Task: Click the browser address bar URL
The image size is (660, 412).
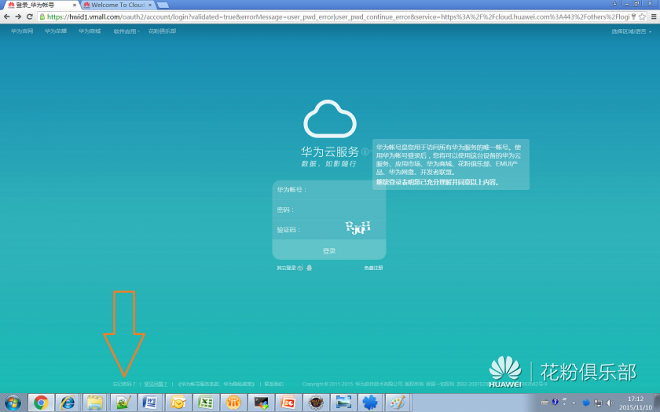Action: [x=337, y=17]
